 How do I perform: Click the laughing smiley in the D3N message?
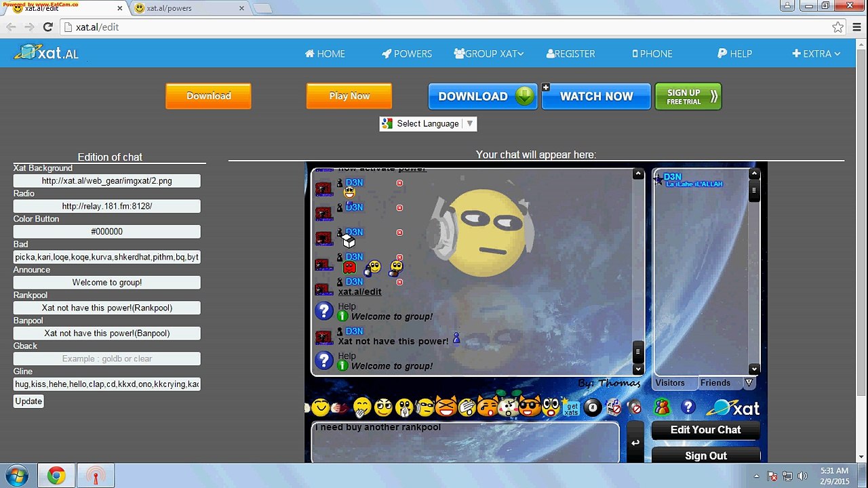coord(349,193)
